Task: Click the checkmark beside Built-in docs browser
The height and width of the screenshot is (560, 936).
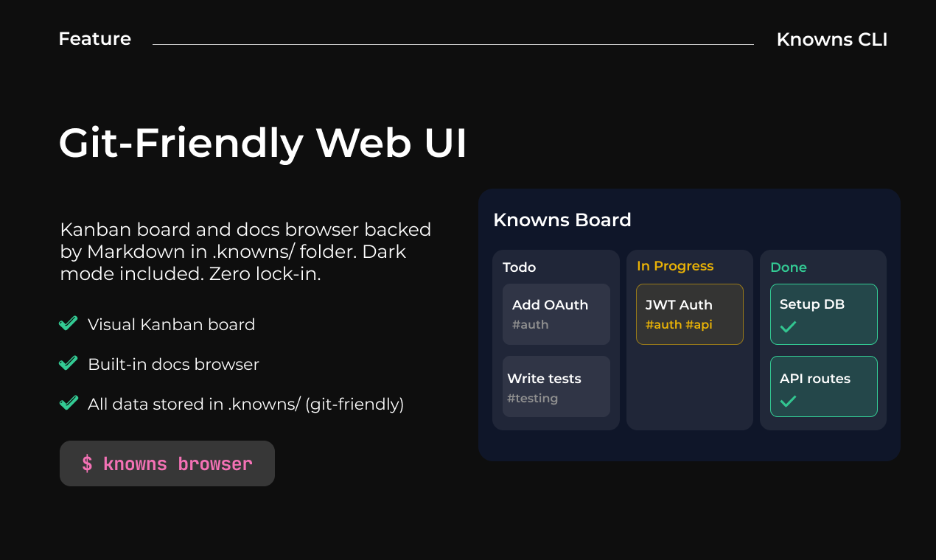Action: 69,363
